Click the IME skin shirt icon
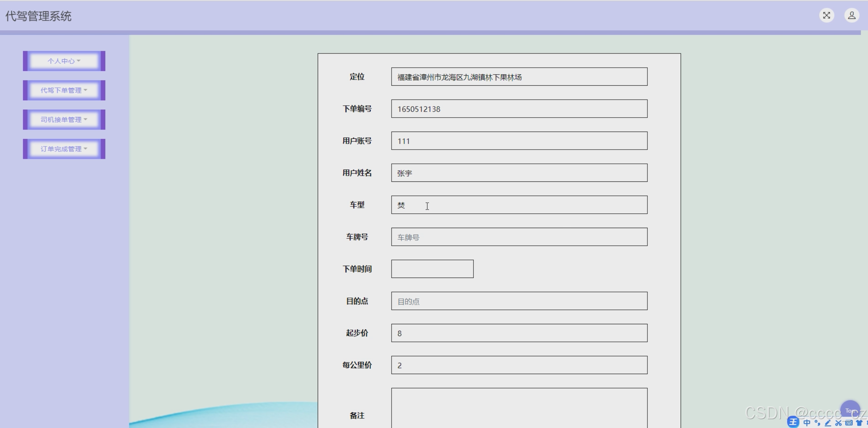868x428 pixels. [860, 423]
